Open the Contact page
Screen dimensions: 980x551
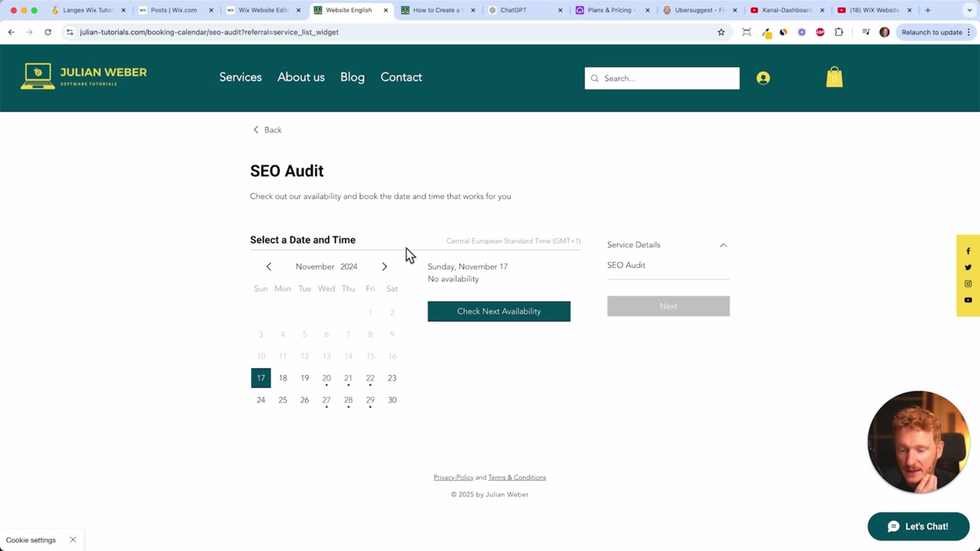tap(401, 77)
